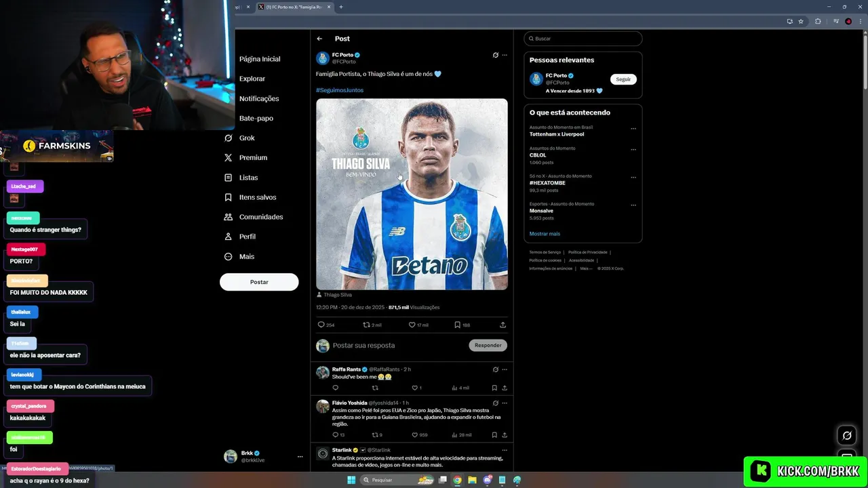
Task: Go back using the Post header arrow
Action: (x=319, y=39)
